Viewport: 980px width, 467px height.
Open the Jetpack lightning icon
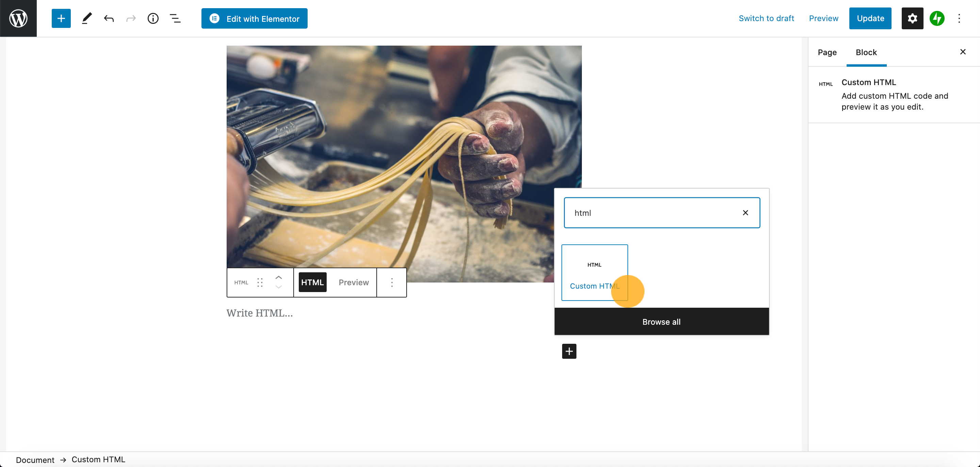(937, 18)
